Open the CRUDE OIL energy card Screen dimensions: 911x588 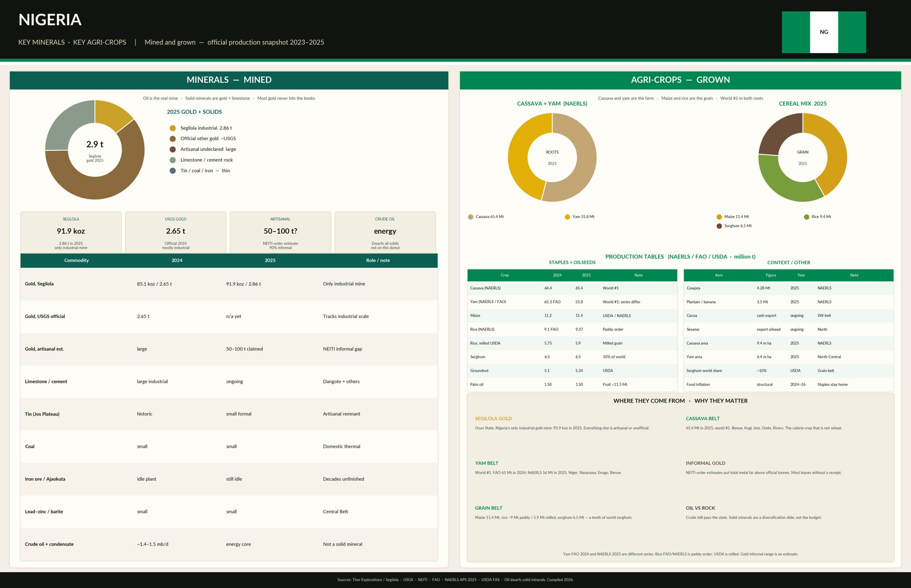point(385,232)
